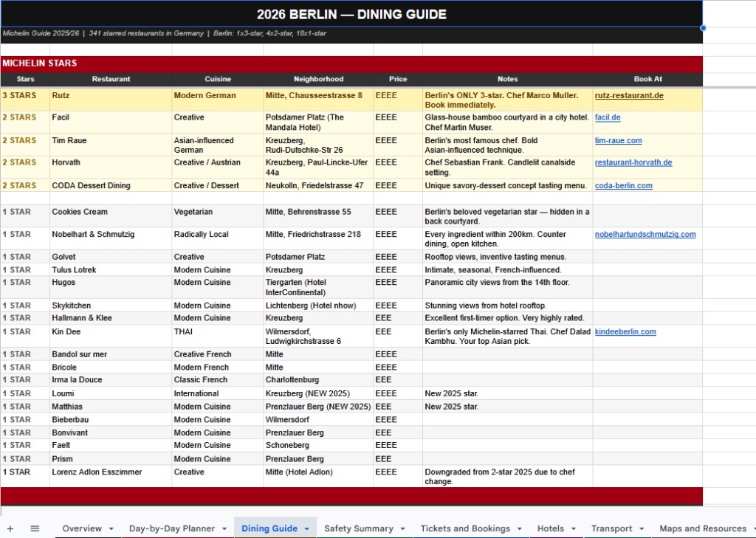Select the 'Faelt' restaurant cell
This screenshot has height=538, width=756.
click(x=111, y=446)
